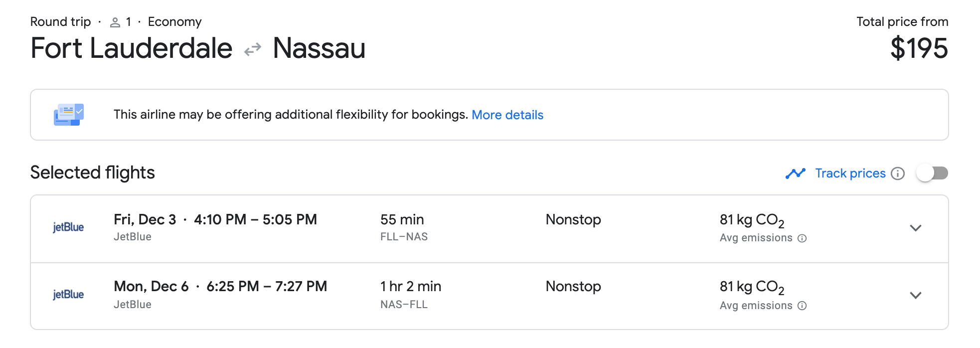Expand the Fri, Dec 3 flight details
This screenshot has width=980, height=348.
click(x=915, y=228)
